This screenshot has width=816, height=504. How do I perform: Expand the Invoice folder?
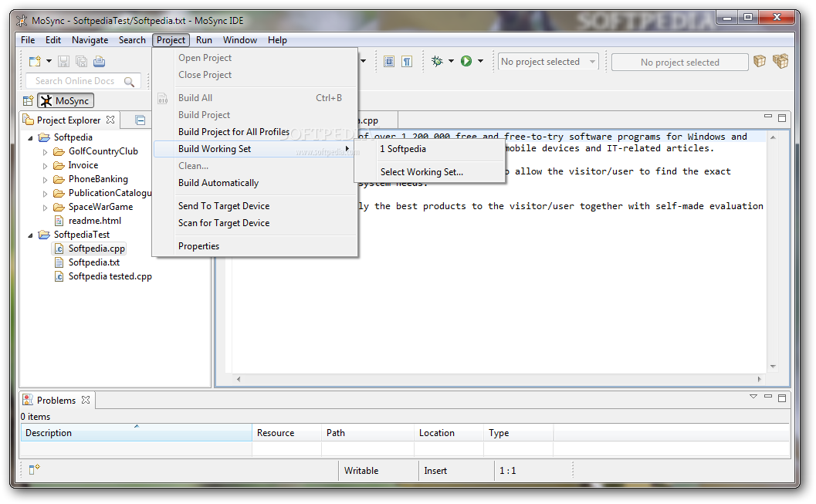coord(46,166)
